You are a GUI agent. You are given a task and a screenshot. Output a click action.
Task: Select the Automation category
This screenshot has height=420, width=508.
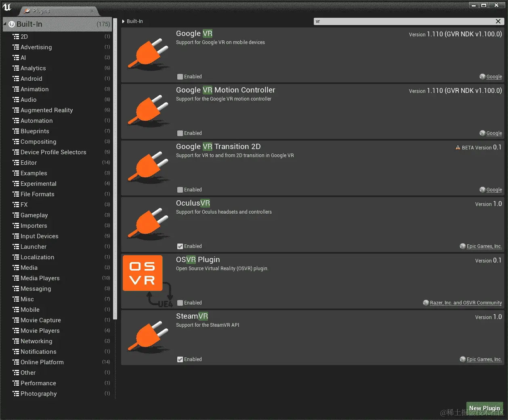point(58,120)
